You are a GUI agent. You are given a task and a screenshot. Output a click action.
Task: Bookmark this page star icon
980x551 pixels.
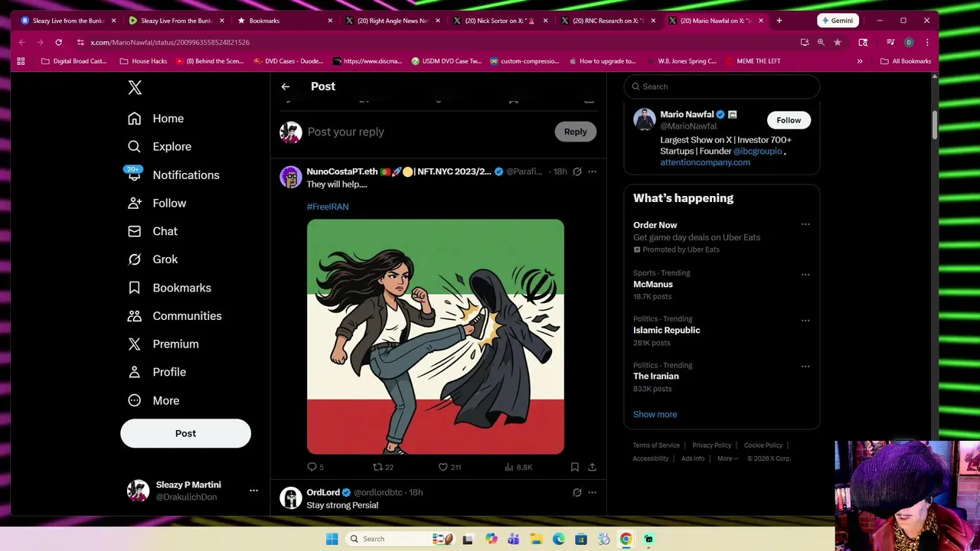[838, 42]
